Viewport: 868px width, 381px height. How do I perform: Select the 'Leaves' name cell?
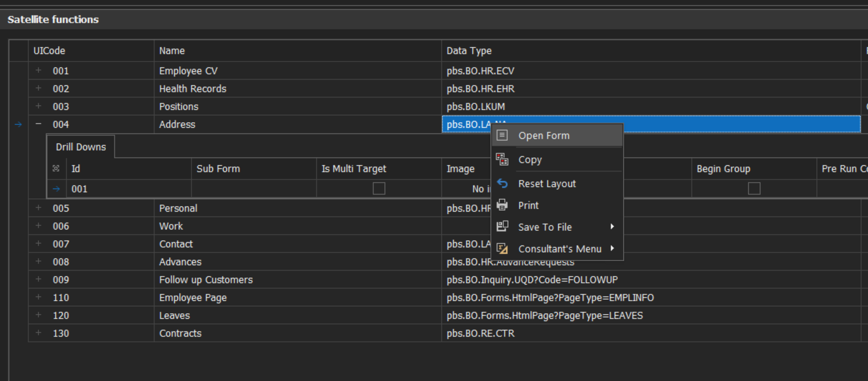tap(298, 315)
